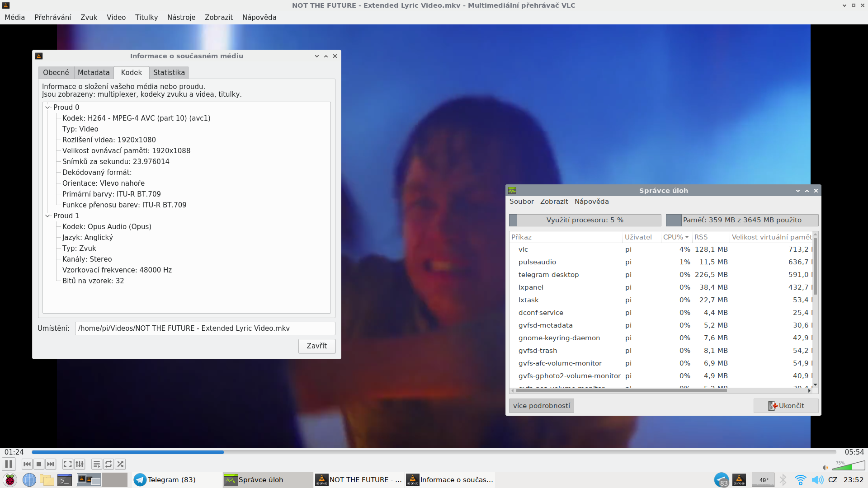The image size is (868, 488).
Task: Switch to the Metadata tab
Action: click(x=94, y=72)
